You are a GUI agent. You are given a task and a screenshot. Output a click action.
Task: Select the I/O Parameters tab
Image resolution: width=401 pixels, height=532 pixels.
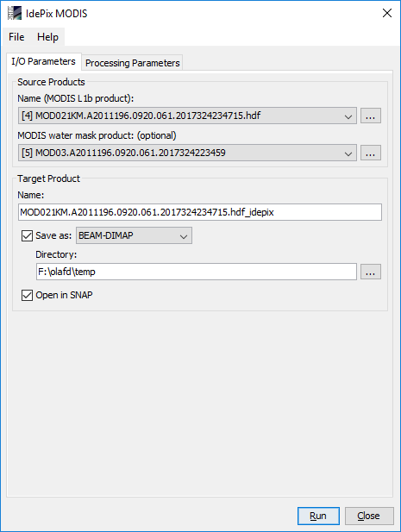[x=43, y=61]
